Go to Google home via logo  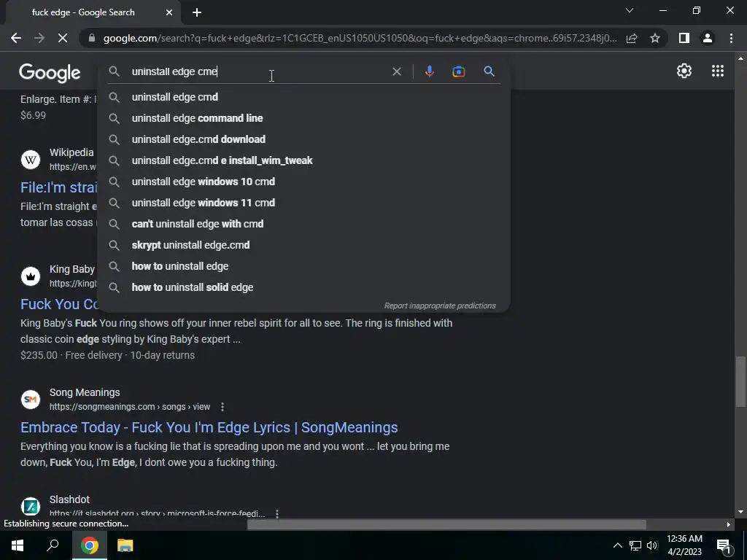click(50, 73)
